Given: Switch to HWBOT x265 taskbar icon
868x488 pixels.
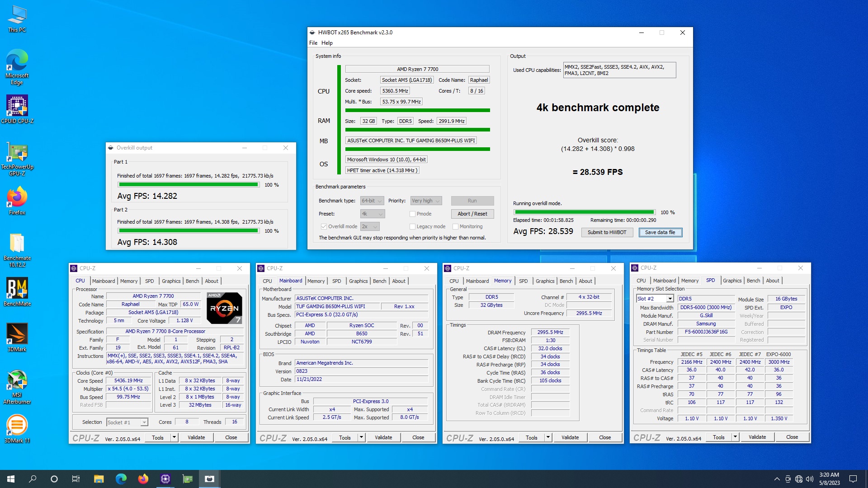Looking at the screenshot, I should point(209,479).
